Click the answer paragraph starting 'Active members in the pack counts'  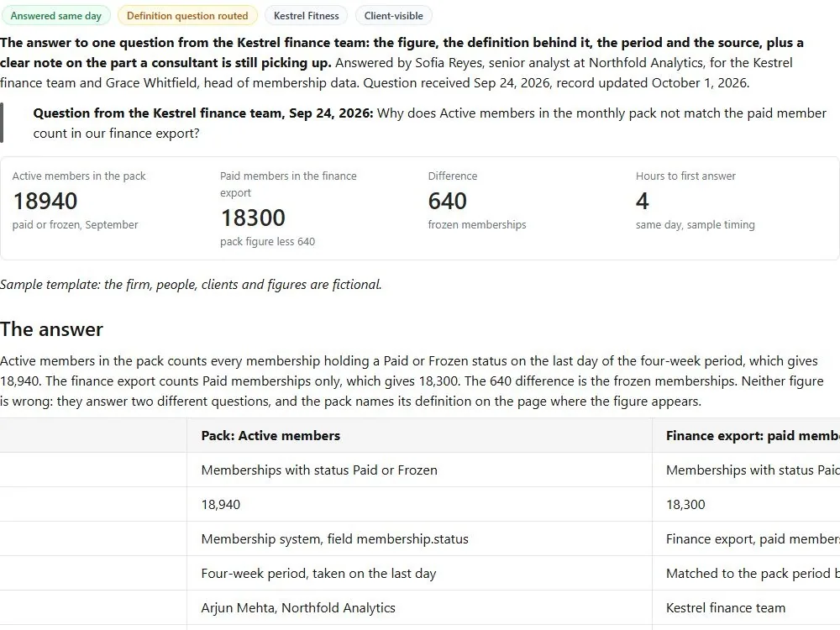412,381
